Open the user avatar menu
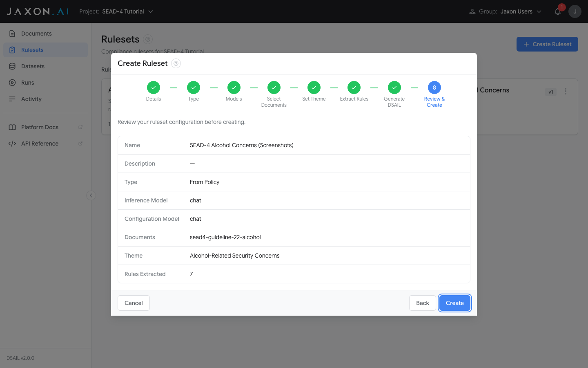Image resolution: width=588 pixels, height=368 pixels. click(x=575, y=11)
